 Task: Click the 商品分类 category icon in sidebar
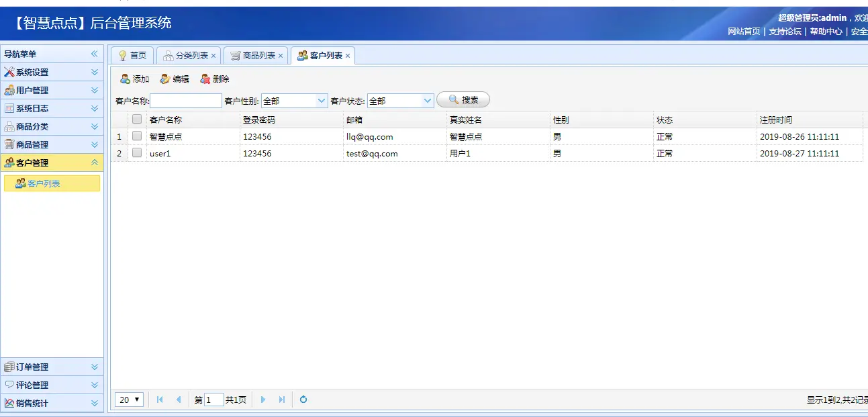coord(9,126)
